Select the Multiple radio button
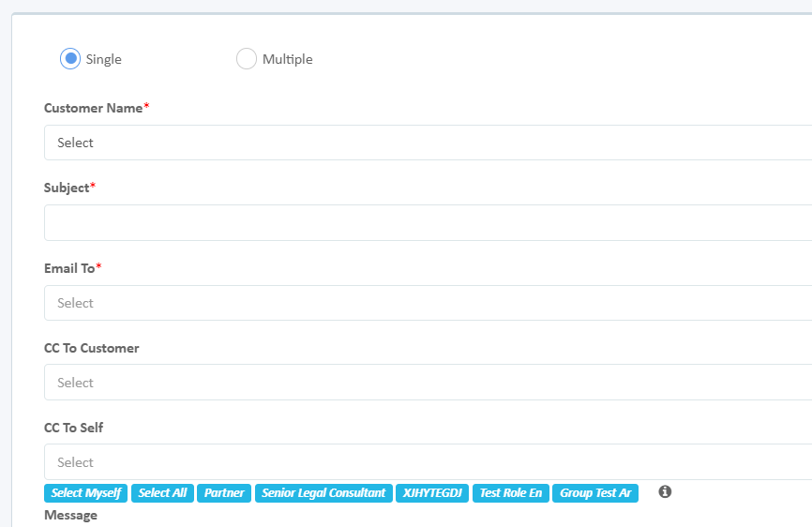Viewport: 812px width, 527px height. click(247, 59)
